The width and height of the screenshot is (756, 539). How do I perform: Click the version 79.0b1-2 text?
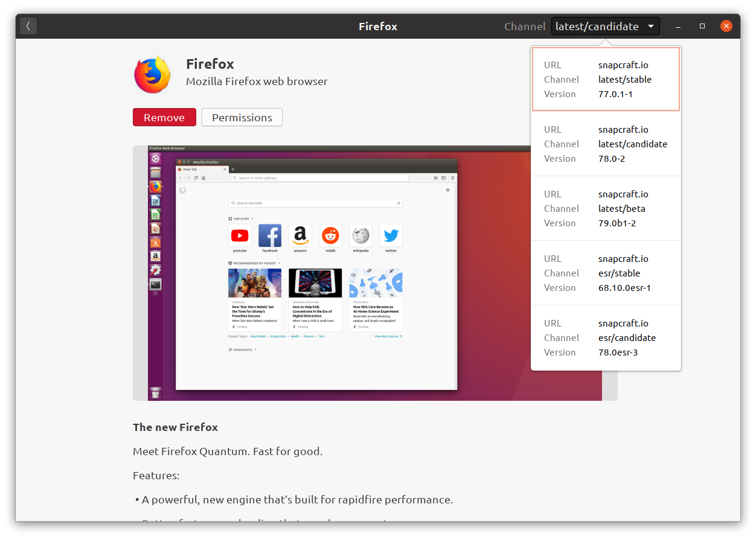coord(617,223)
